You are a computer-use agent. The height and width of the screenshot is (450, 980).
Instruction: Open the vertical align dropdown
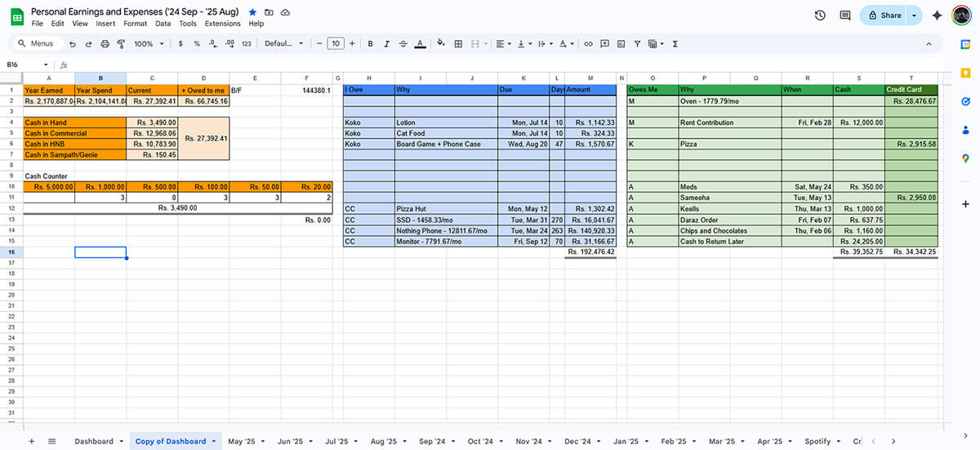pyautogui.click(x=525, y=43)
